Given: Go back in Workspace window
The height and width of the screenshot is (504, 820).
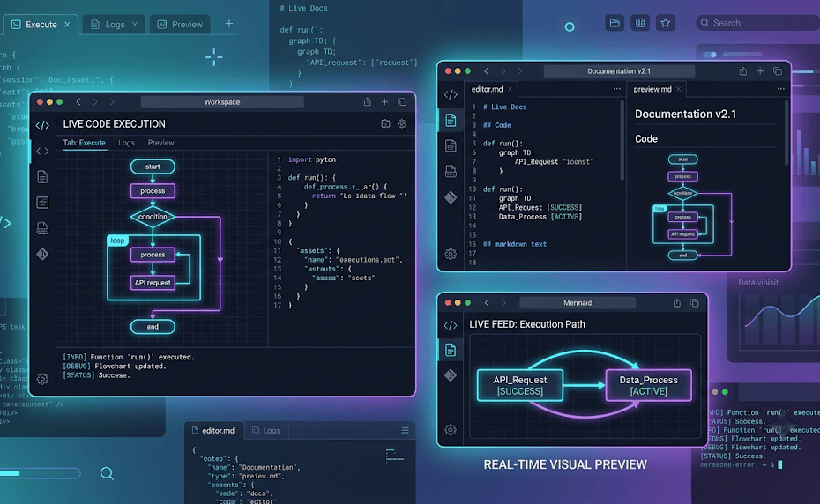Looking at the screenshot, I should 78,102.
